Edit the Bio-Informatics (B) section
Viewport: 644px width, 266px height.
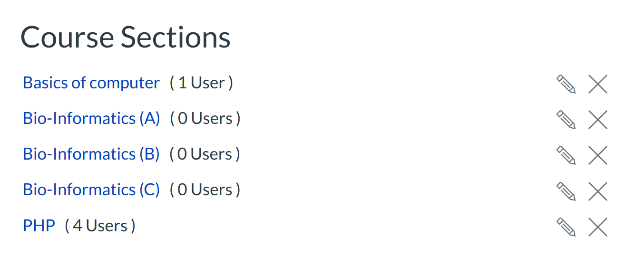[566, 155]
